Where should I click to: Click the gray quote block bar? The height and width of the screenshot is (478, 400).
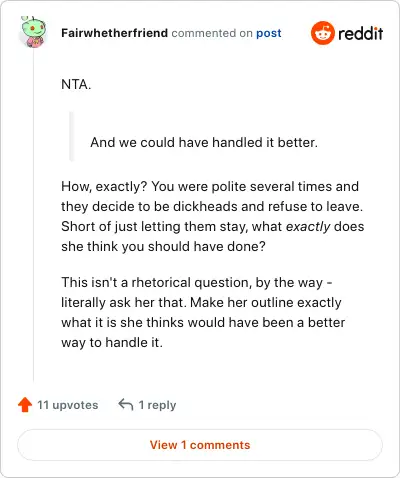pyautogui.click(x=71, y=136)
